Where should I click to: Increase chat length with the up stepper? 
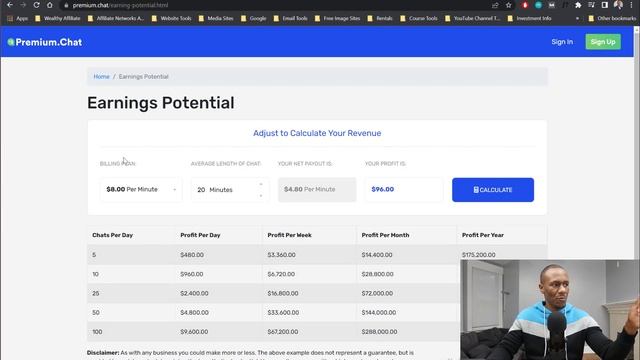[261, 184]
